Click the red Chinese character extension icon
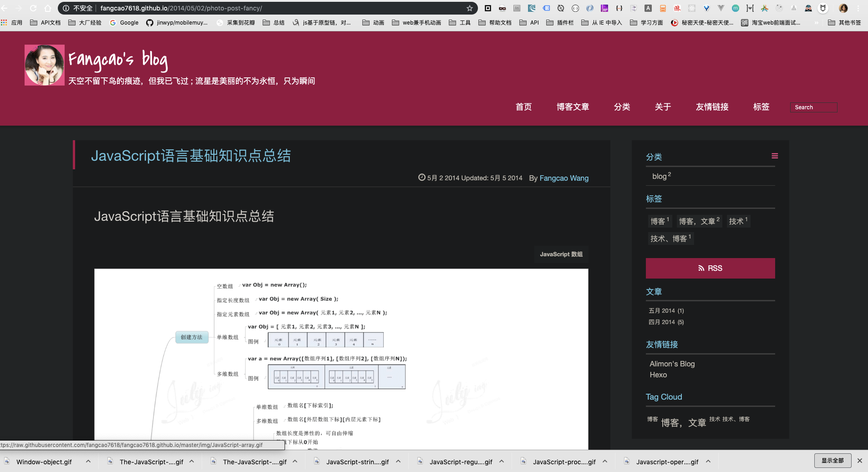The height and width of the screenshot is (472, 868). point(677,8)
